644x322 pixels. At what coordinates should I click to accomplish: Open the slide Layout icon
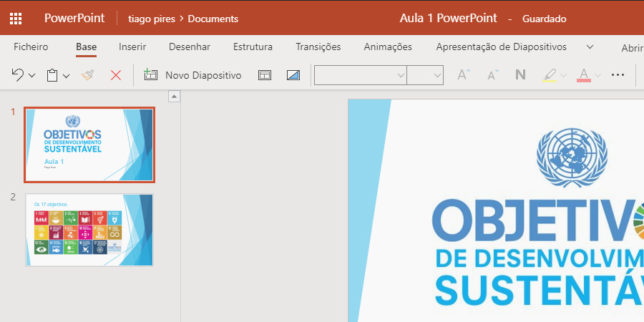265,75
